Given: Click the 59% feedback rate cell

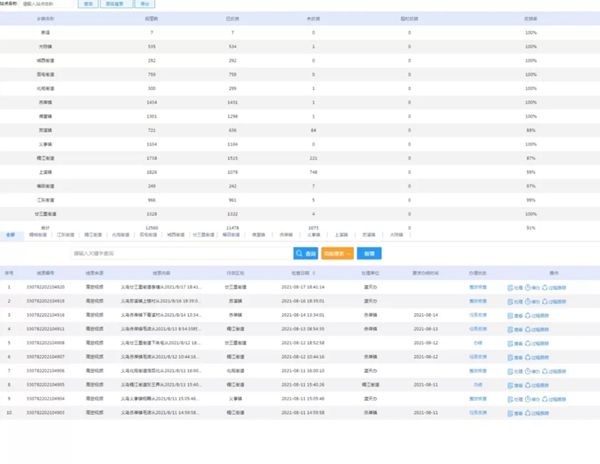Looking at the screenshot, I should point(531,172).
